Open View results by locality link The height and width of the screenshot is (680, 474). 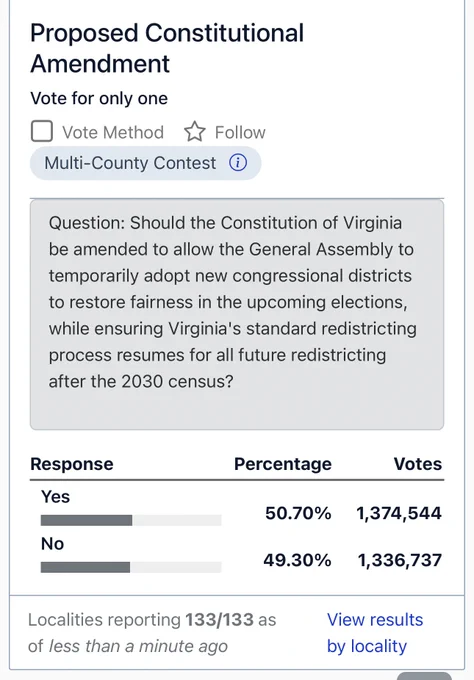(x=375, y=633)
